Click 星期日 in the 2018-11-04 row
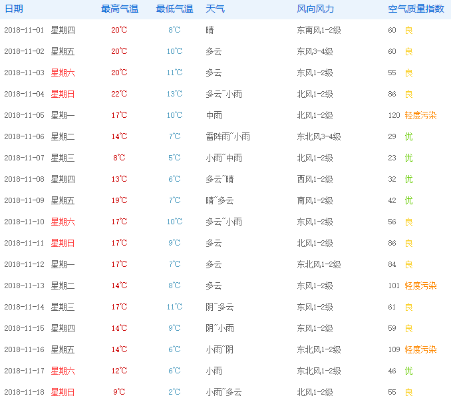The image size is (451, 400). click(x=63, y=94)
